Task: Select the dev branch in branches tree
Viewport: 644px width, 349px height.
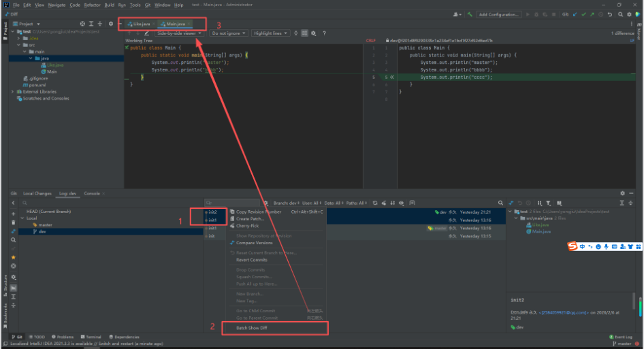Action: 42,231
